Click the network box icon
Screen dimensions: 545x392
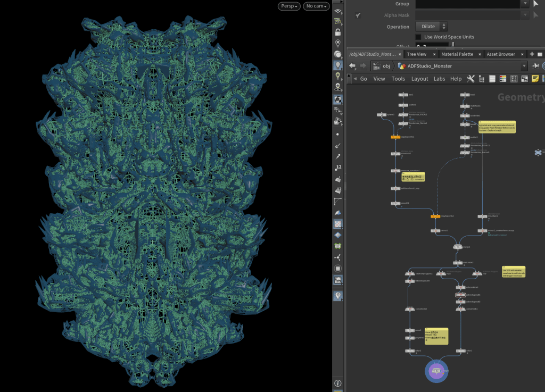click(525, 79)
